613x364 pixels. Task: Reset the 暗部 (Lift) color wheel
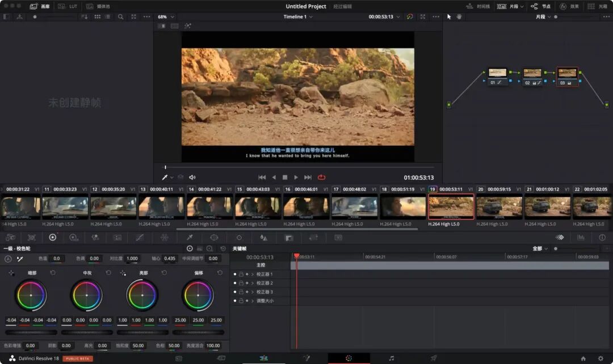(x=53, y=273)
